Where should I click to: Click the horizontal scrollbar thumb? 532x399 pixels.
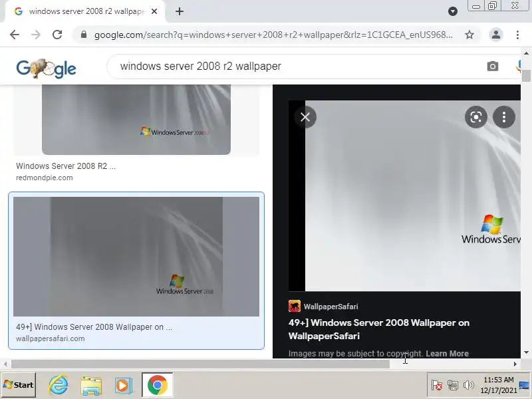[201, 364]
